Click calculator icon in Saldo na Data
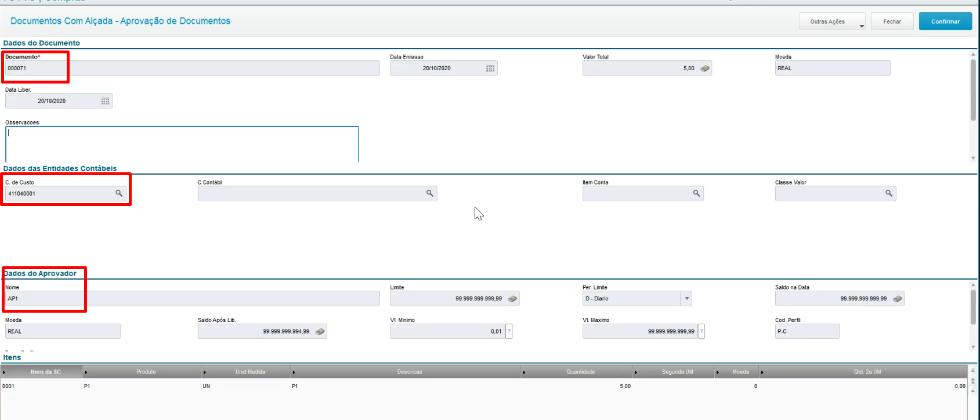The image size is (980, 420). tap(898, 299)
